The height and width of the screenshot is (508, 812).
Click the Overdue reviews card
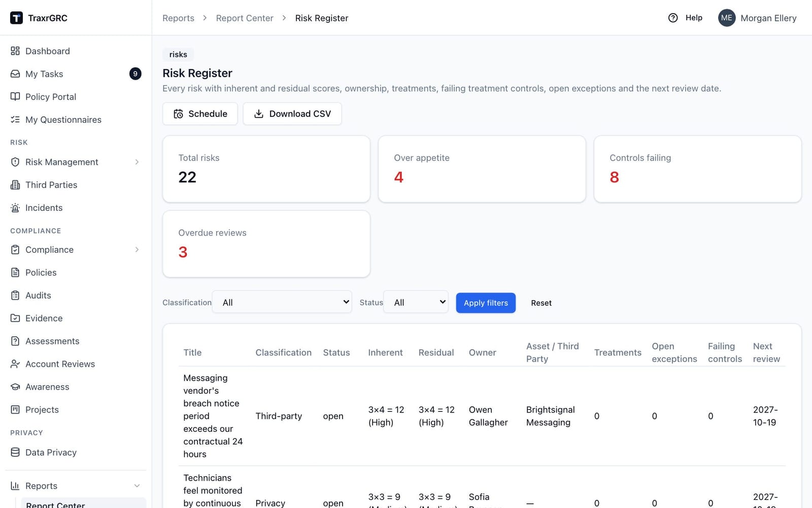(266, 244)
